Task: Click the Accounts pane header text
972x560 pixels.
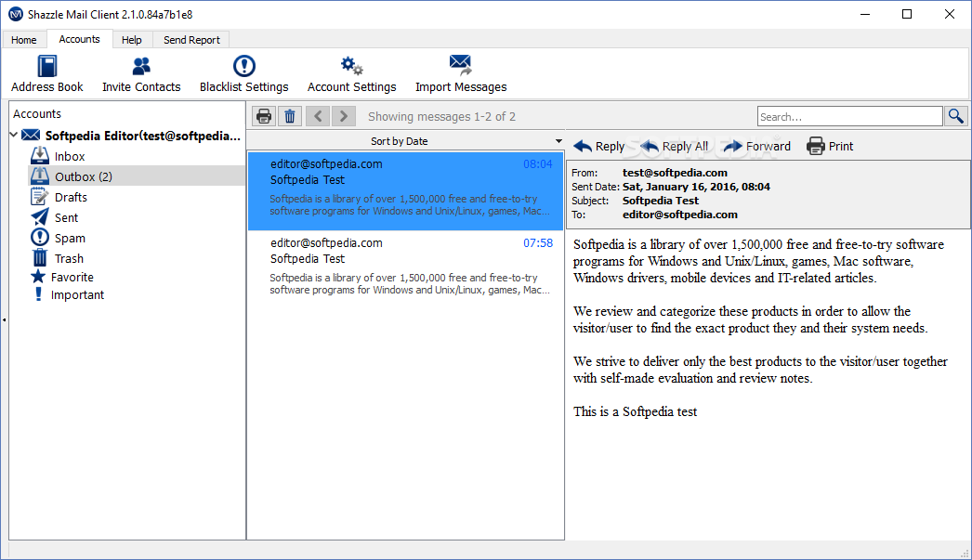Action: click(37, 114)
